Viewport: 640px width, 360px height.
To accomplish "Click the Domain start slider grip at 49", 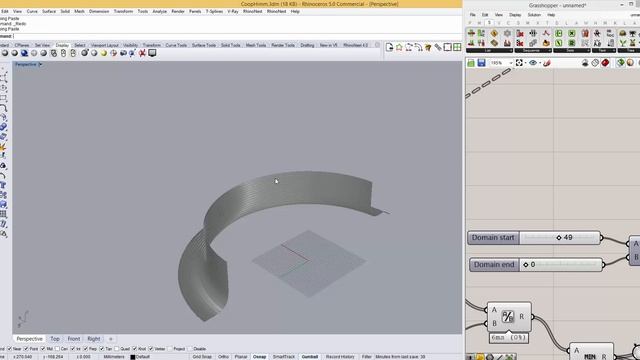I will pos(559,238).
